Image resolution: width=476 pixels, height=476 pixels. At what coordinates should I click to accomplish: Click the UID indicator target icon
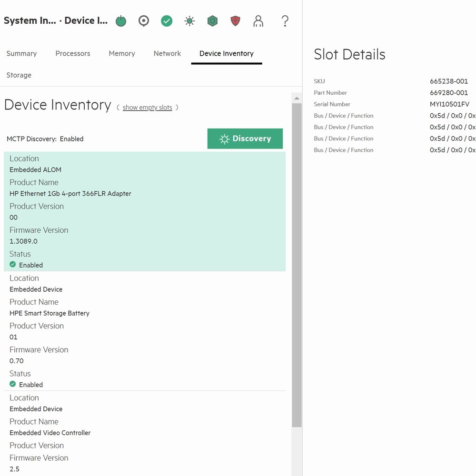pyautogui.click(x=144, y=21)
